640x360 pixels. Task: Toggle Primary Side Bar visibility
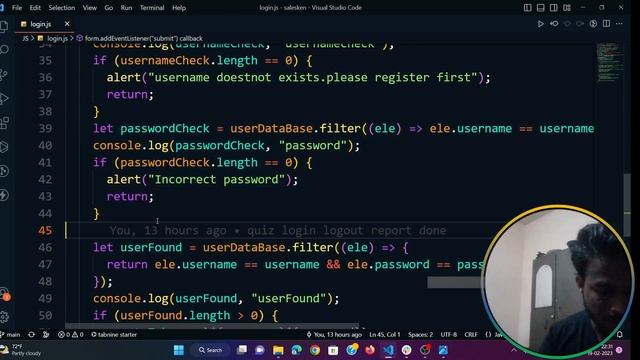click(527, 7)
